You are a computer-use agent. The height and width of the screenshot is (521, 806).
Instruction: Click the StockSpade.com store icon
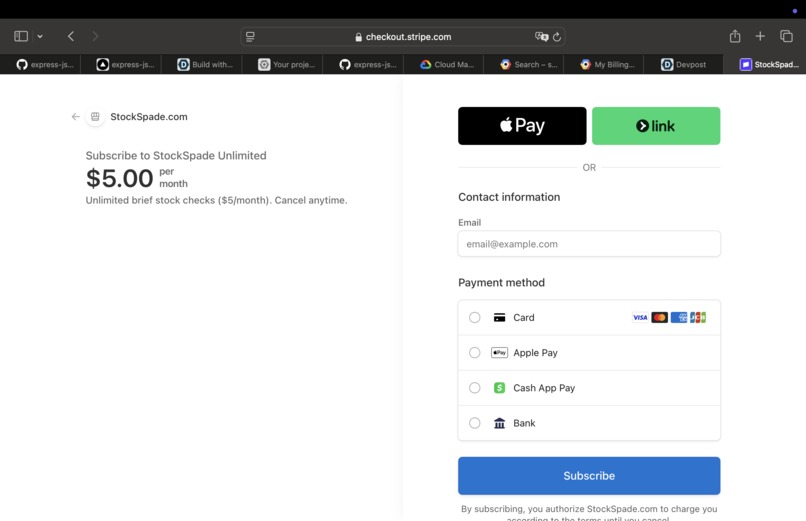[95, 117]
